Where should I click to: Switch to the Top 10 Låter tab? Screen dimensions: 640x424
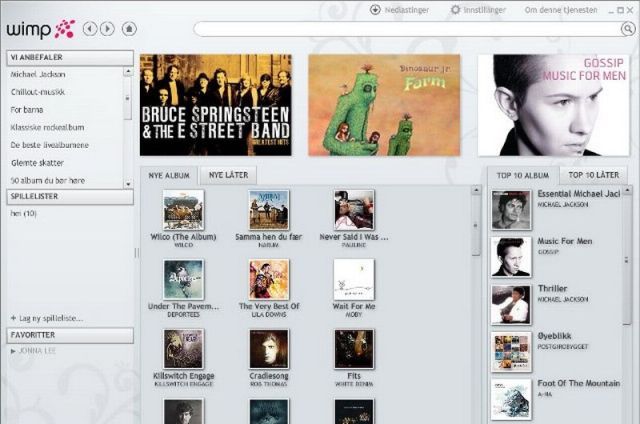click(594, 175)
